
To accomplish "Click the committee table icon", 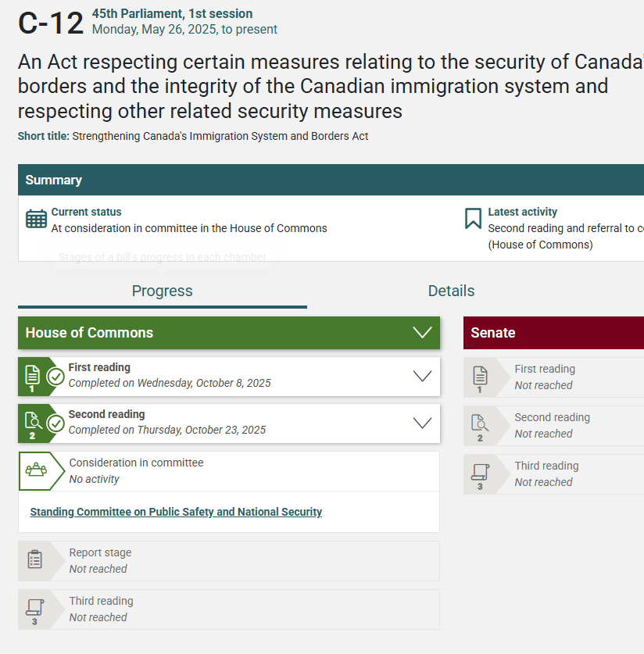I will (36, 470).
